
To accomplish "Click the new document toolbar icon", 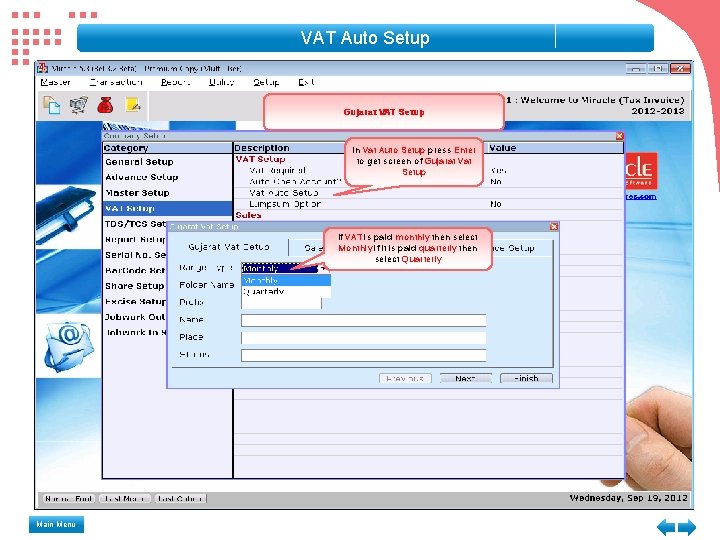I will [51, 105].
